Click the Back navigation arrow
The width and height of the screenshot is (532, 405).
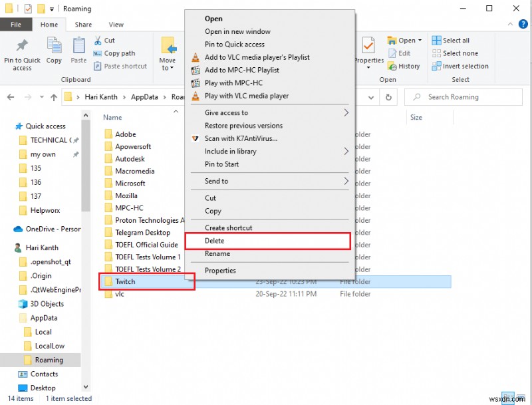(x=11, y=97)
